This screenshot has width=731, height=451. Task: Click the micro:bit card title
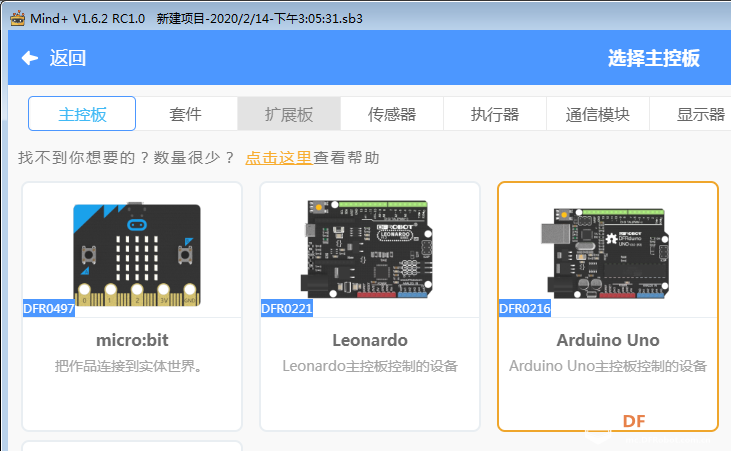(x=132, y=340)
